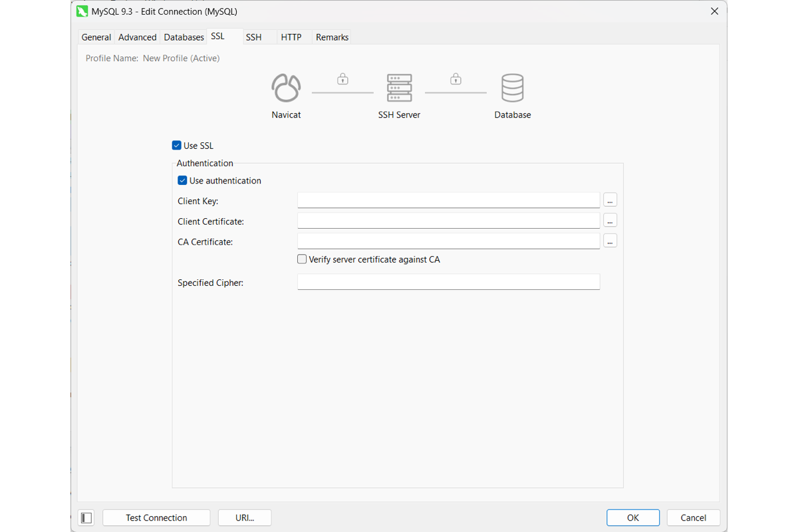The width and height of the screenshot is (798, 532).
Task: Click lock icon between Navicat and SSH Server
Action: point(342,79)
